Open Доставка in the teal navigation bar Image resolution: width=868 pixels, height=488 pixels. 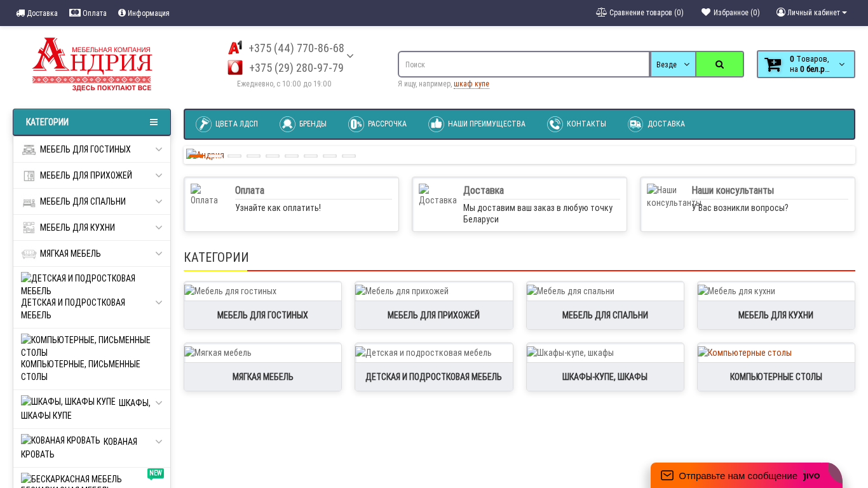656,124
